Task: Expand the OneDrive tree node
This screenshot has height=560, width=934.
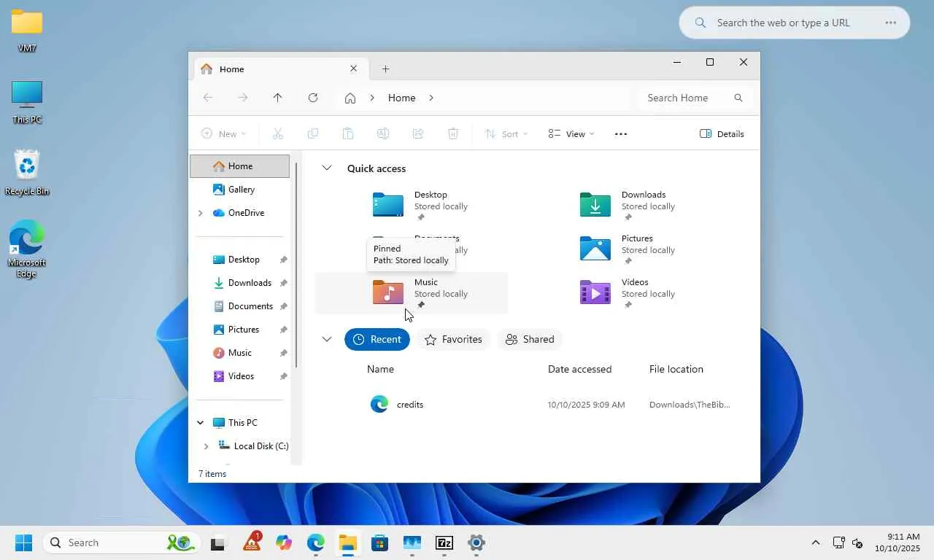Action: tap(201, 213)
